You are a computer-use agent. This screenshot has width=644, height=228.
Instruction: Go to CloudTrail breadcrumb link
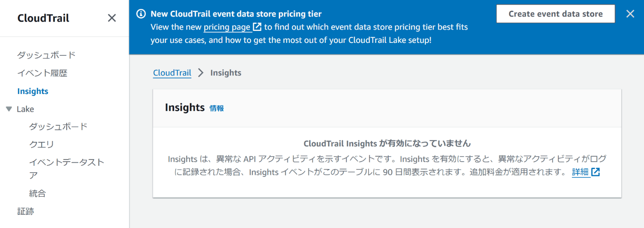click(x=172, y=73)
